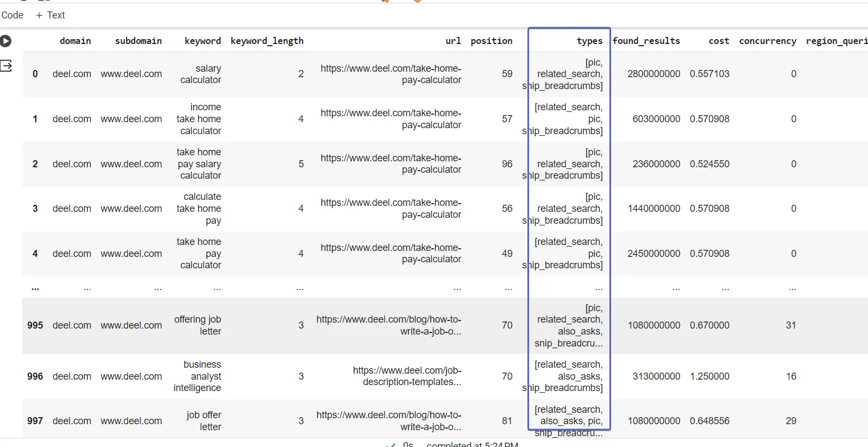This screenshot has width=868, height=447.
Task: Click keyword 'job offer letter' in row 997
Action: point(204,421)
